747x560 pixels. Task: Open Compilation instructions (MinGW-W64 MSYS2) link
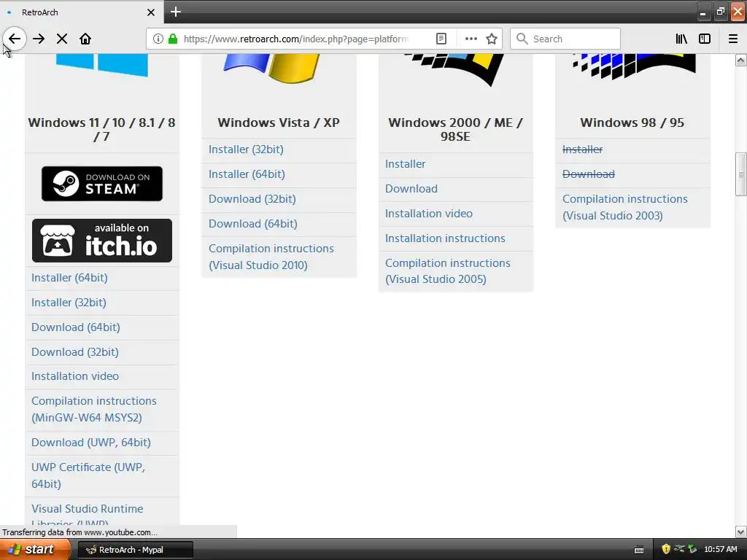tap(94, 409)
